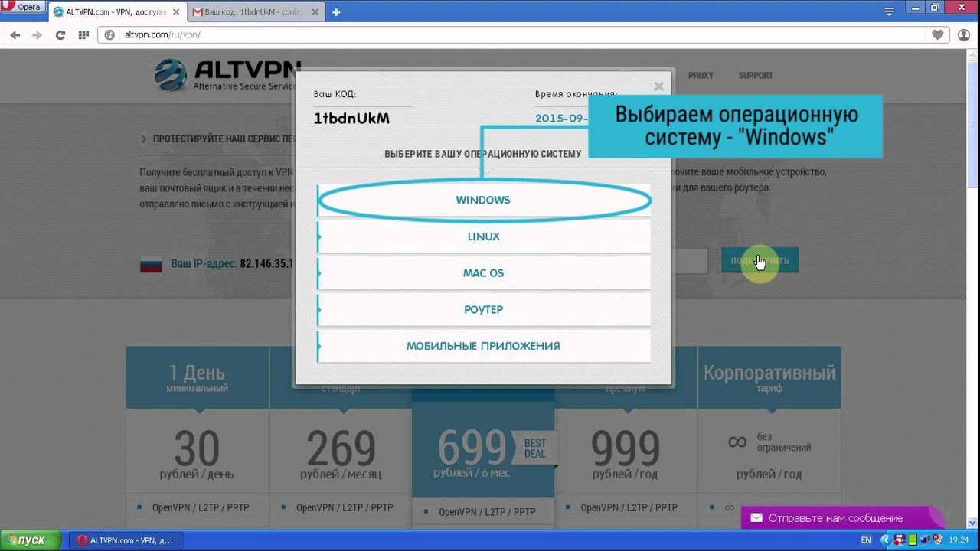Open the tab menu icon in title bar
Screen dimensions: 980x551
click(x=889, y=11)
